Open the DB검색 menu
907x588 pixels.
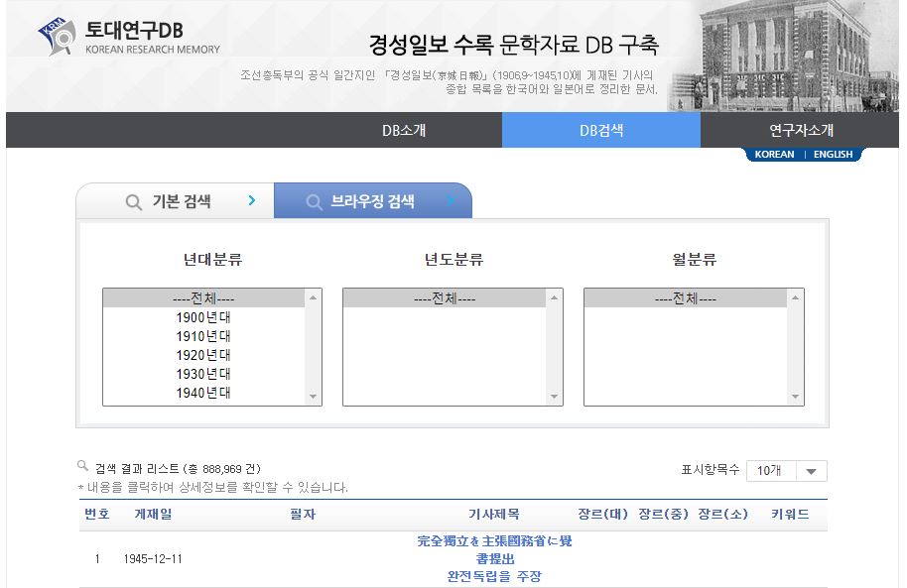601,130
